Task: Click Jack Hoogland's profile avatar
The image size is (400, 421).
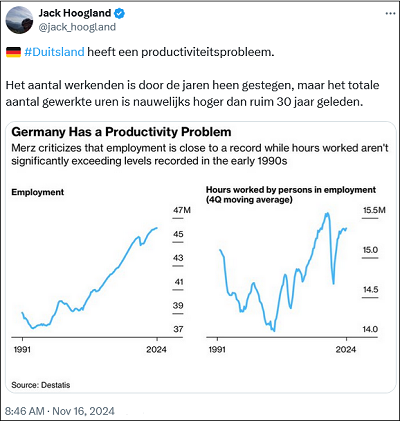Action: (x=19, y=20)
